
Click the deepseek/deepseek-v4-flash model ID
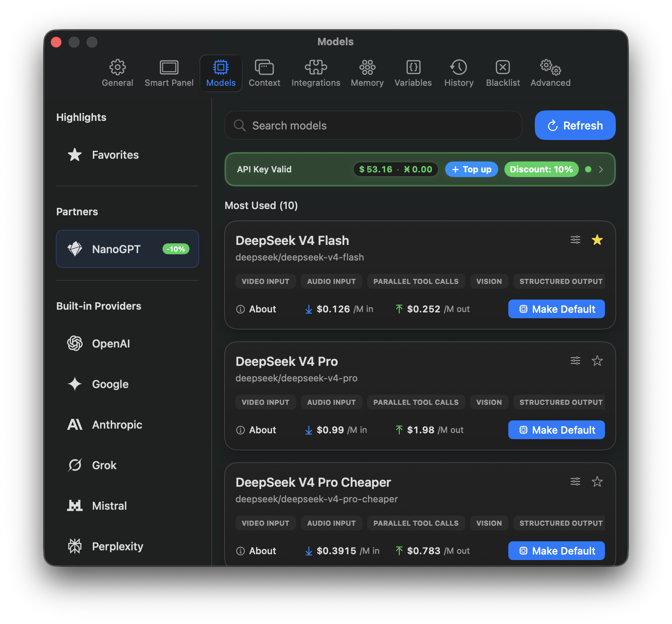pos(300,257)
